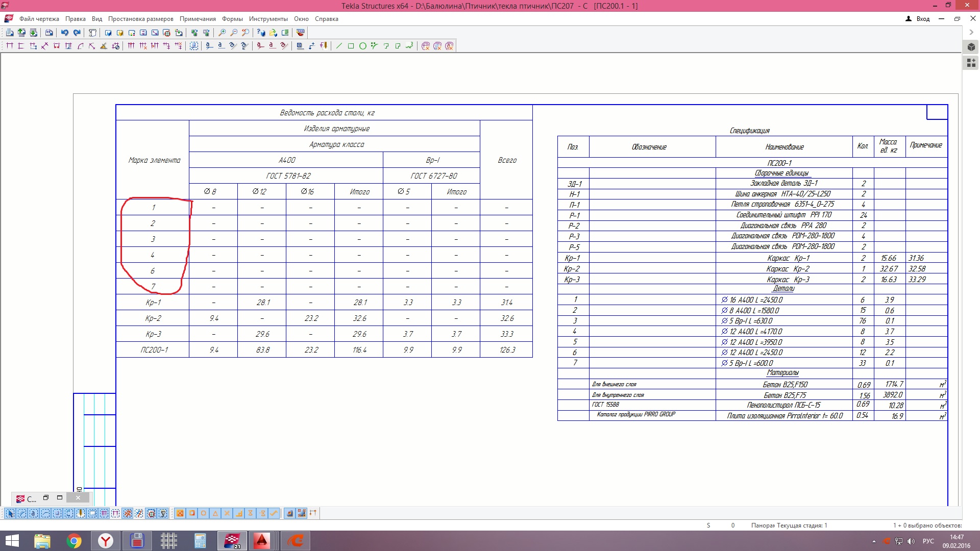Select the draw rectangle tool
The height and width of the screenshot is (551, 980).
[x=351, y=46]
